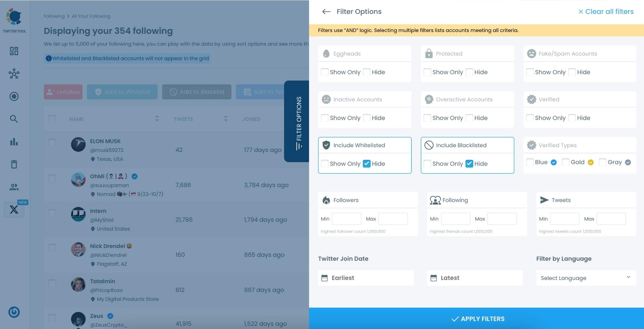The height and width of the screenshot is (329, 644).
Task: Click the search icon in left sidebar
Action: 14,119
